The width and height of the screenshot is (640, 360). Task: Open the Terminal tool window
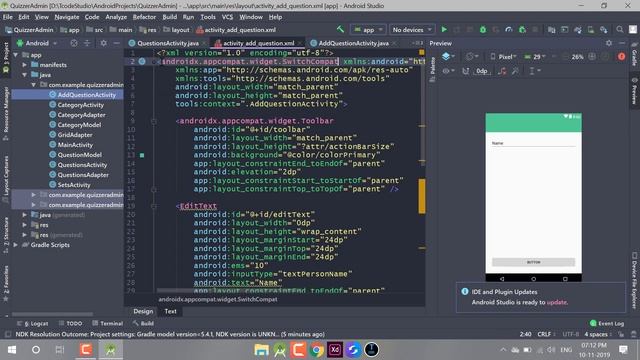click(107, 323)
